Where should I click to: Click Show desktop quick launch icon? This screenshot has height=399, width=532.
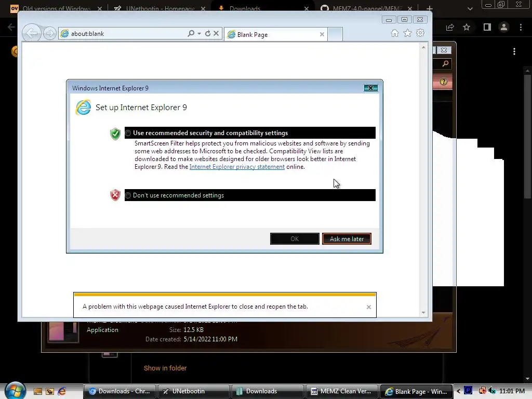38,391
